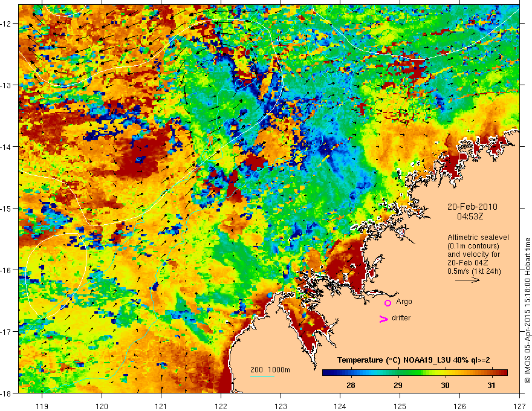
Task: Click the '-13' latitude axis label
Action: pos(6,85)
